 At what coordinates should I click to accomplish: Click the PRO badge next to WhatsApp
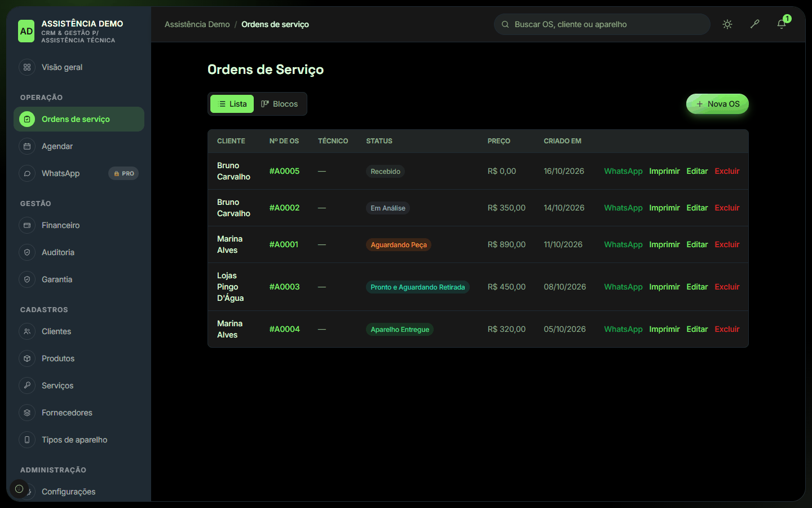click(x=123, y=173)
